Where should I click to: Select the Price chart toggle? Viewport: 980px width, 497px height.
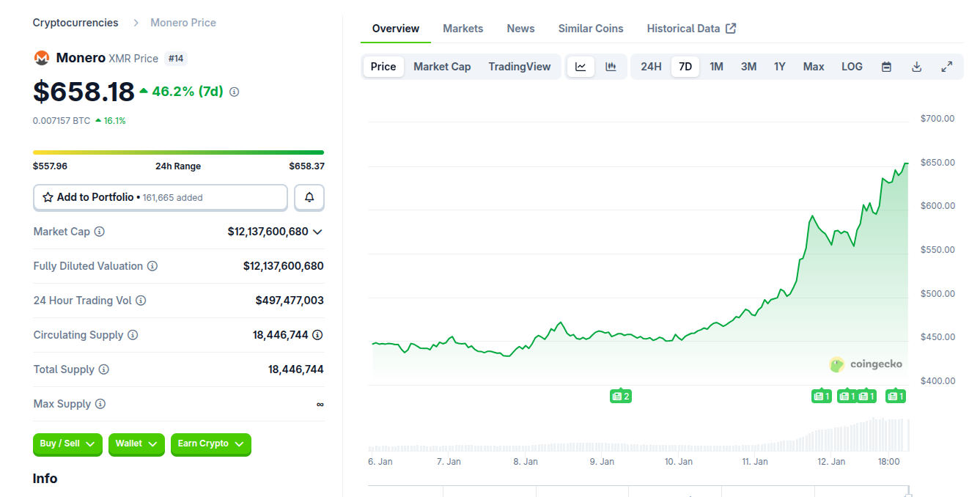pos(383,67)
